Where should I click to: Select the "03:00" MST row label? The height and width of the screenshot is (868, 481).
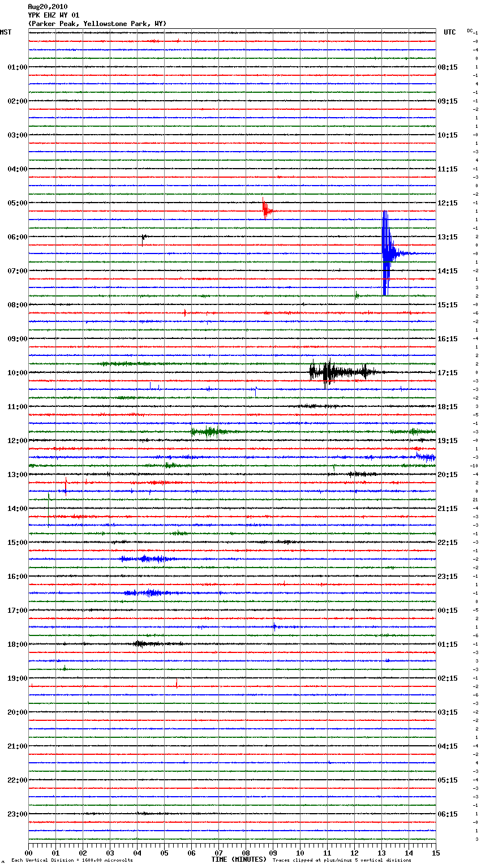click(x=17, y=135)
